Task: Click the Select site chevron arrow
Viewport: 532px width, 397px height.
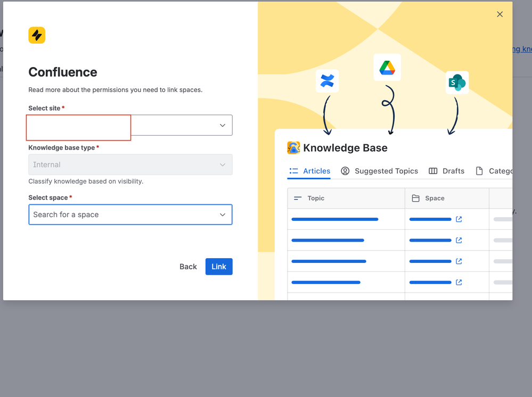Action: click(222, 125)
